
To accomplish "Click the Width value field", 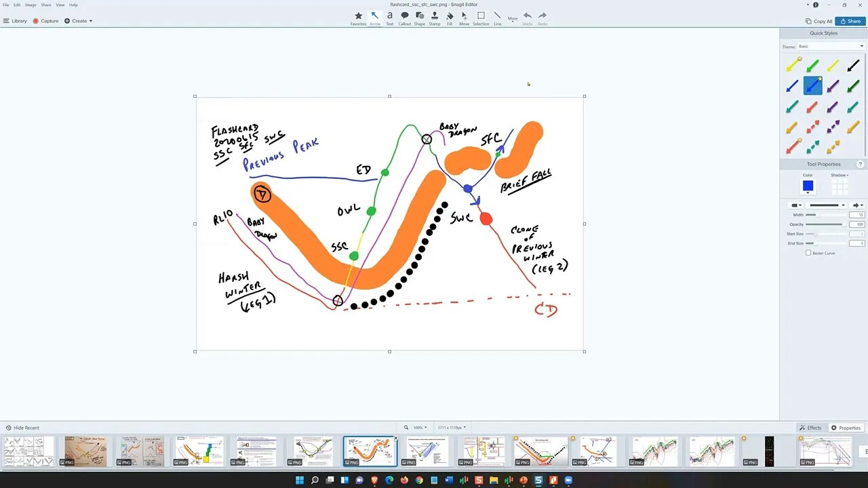I will coord(856,215).
